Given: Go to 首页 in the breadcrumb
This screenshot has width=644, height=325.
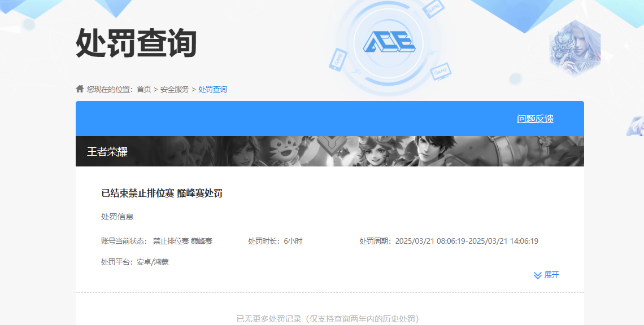Looking at the screenshot, I should (x=143, y=89).
